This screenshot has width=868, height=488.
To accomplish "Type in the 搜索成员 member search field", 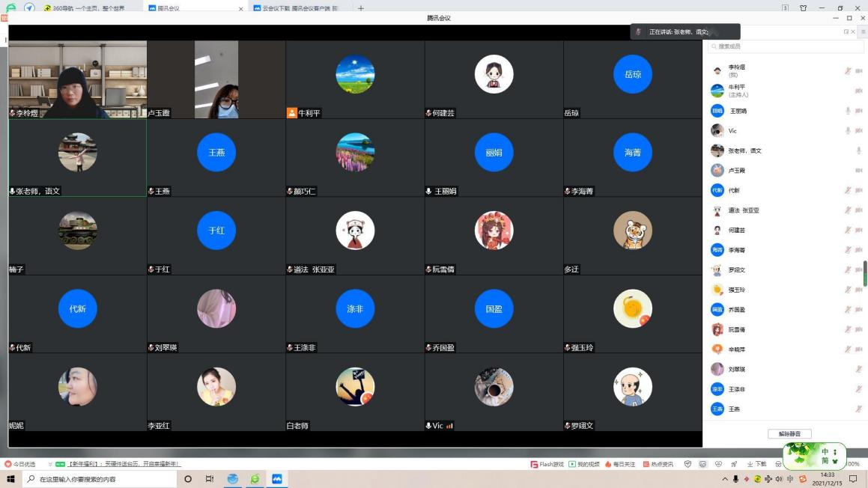I will [779, 46].
